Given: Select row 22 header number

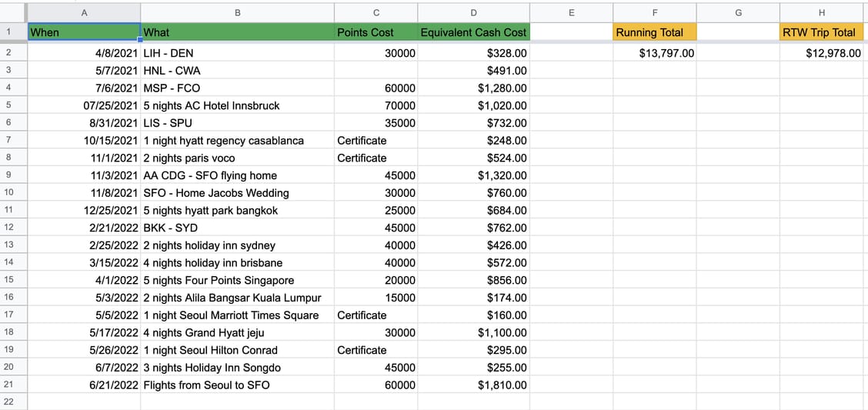Looking at the screenshot, I should point(13,402).
